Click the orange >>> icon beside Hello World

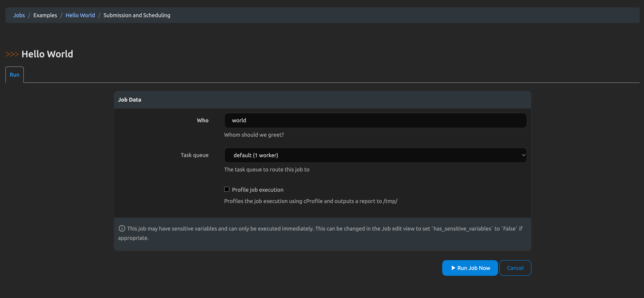pyautogui.click(x=12, y=54)
